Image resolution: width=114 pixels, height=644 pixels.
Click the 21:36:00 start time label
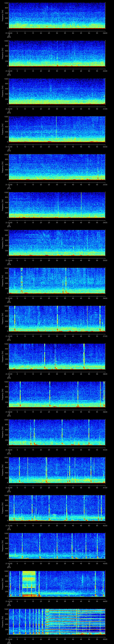click(9, 336)
